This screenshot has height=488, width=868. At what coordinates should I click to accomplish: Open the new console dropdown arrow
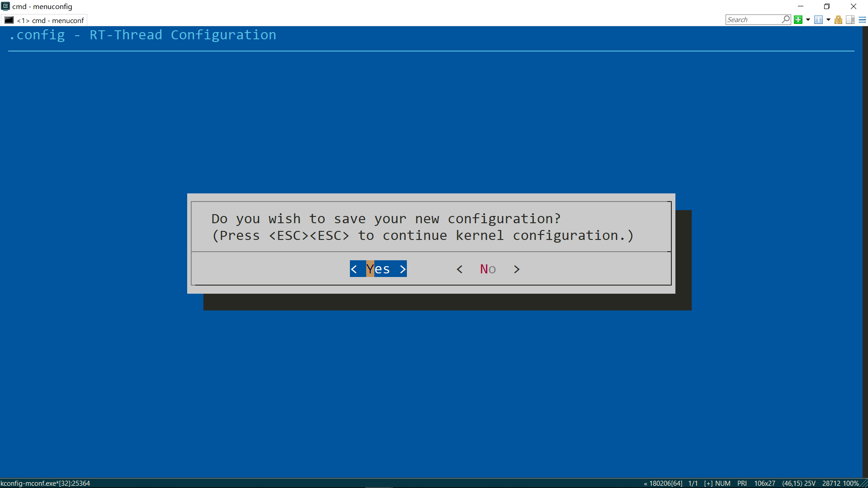pyautogui.click(x=808, y=19)
